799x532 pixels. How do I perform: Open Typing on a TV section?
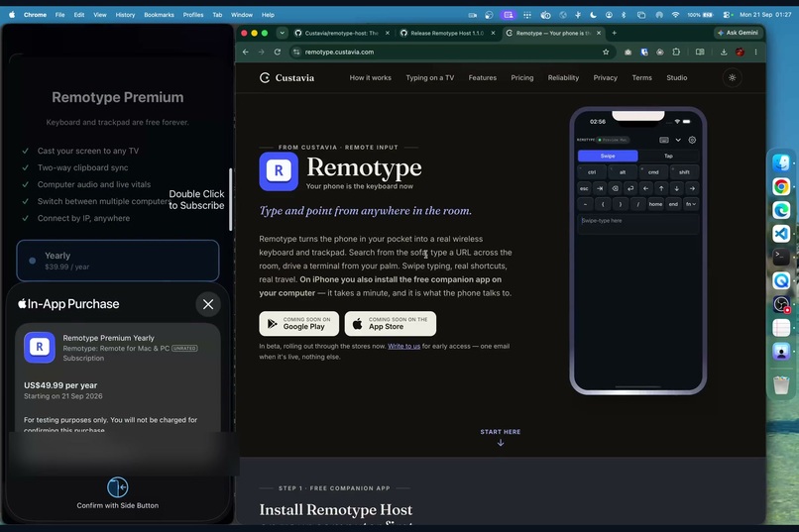click(429, 78)
